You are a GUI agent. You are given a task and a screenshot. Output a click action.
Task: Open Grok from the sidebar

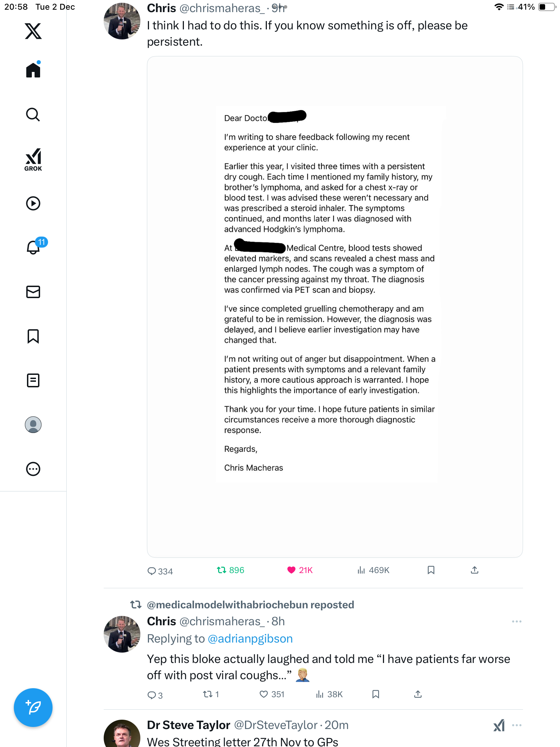tap(33, 159)
